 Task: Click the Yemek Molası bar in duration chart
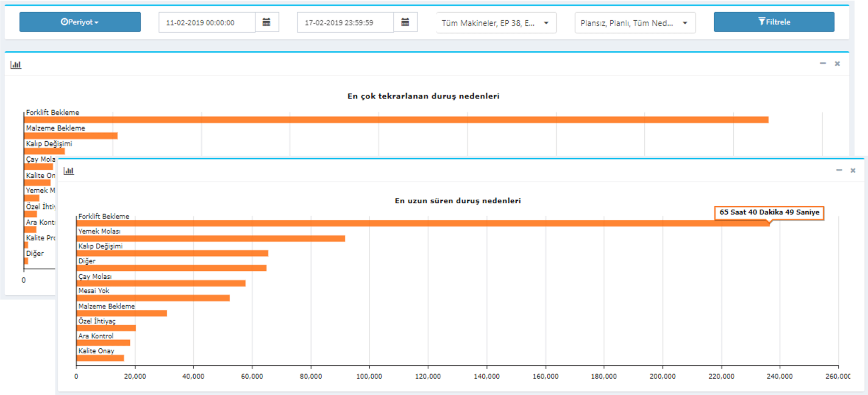[211, 238]
